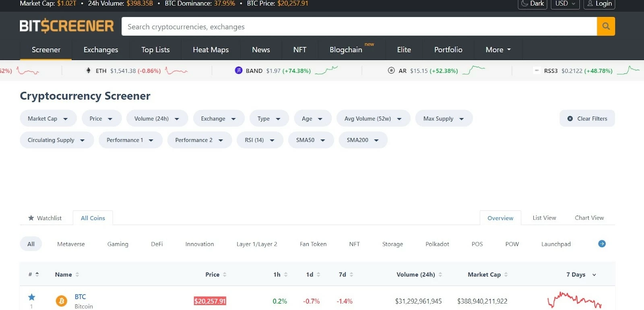Select the DeFi category
The height and width of the screenshot is (310, 644).
pos(157,244)
